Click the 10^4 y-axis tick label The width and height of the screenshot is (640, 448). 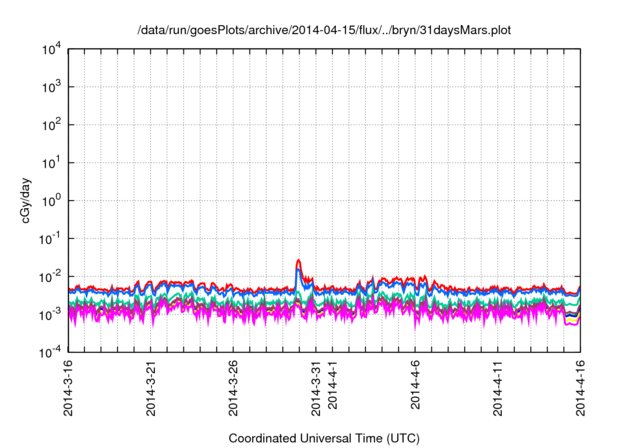coord(51,49)
